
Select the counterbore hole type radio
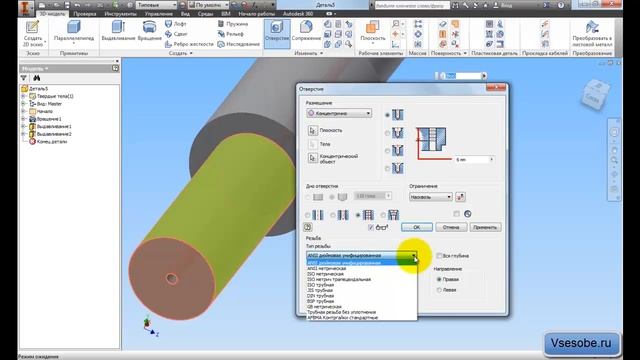tap(387, 133)
